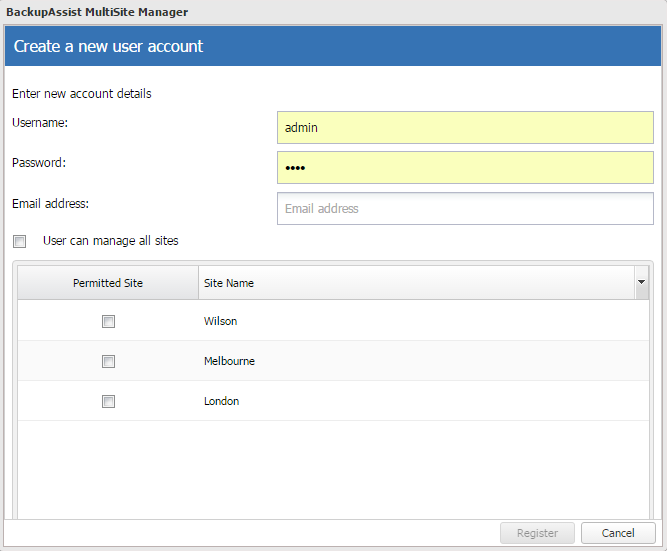667x551 pixels.
Task: Open the Site Name column dropdown arrow
Action: coord(641,283)
